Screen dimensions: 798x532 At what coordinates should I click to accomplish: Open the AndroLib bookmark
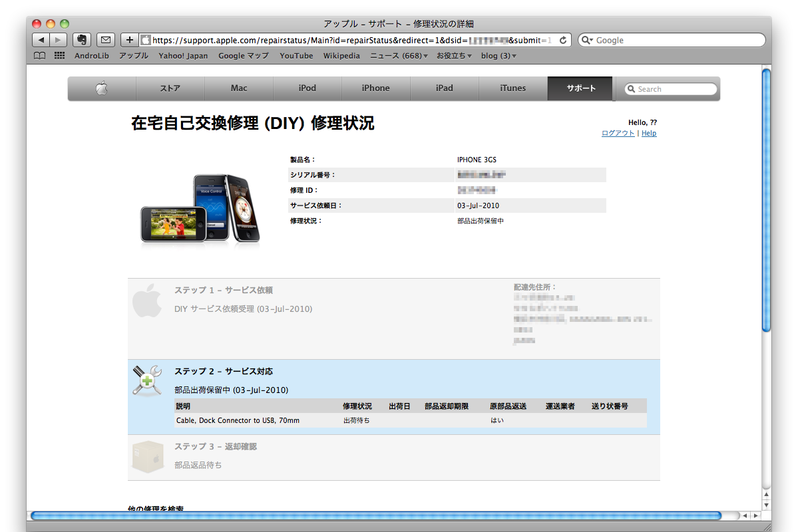coord(92,55)
